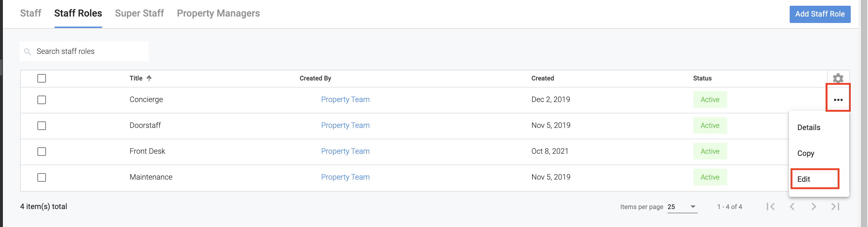Open Details from the row menu

(809, 128)
